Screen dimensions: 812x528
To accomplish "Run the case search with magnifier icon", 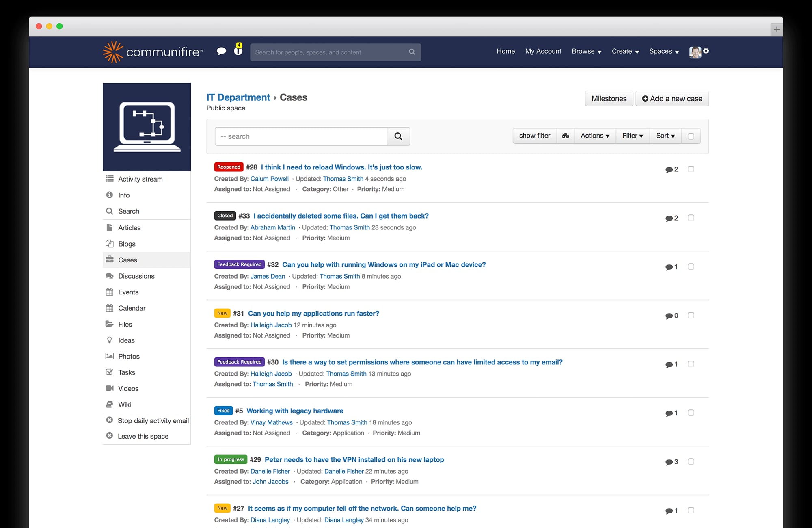I will 398,136.
